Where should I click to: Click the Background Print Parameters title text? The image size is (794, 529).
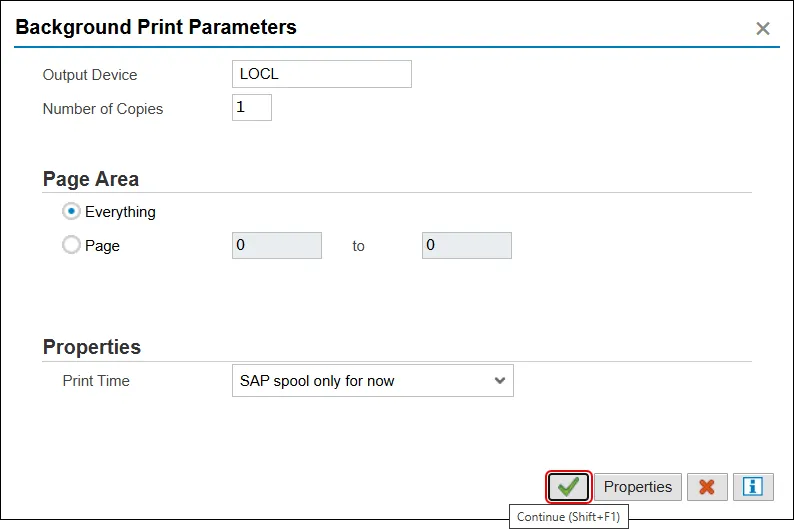point(156,27)
